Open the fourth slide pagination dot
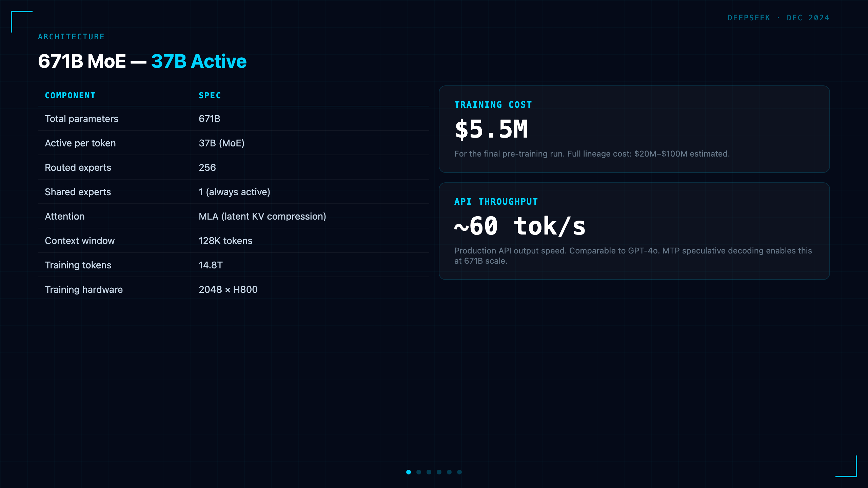868x488 pixels. point(439,472)
